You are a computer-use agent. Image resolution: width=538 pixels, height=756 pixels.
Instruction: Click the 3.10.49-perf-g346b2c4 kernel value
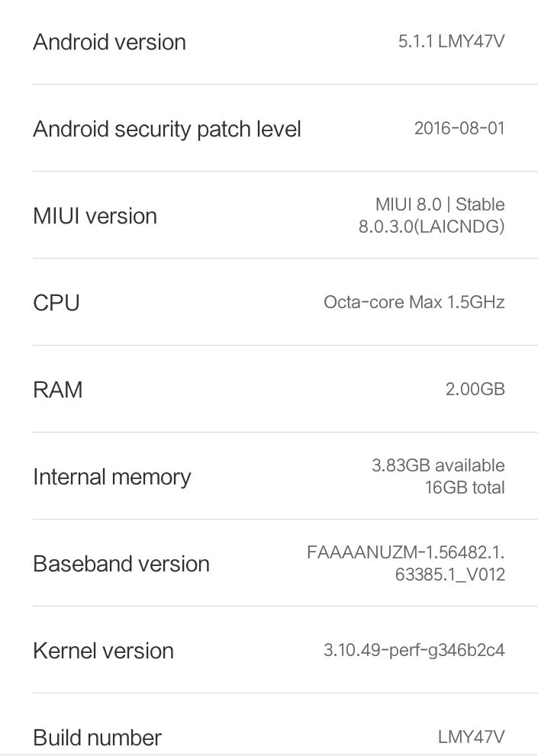pos(414,651)
